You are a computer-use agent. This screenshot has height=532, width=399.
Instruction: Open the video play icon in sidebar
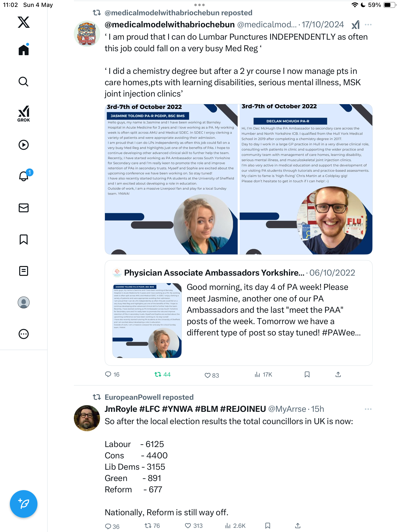coord(24,145)
